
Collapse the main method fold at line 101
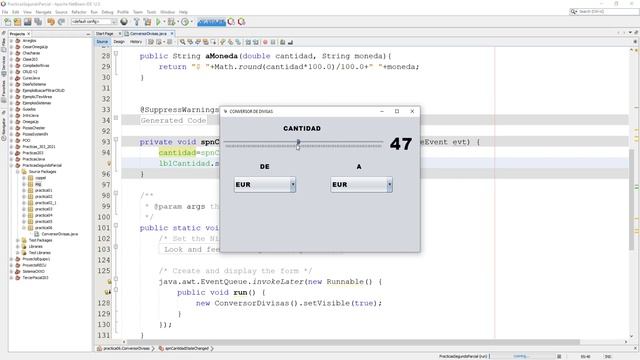click(x=116, y=225)
